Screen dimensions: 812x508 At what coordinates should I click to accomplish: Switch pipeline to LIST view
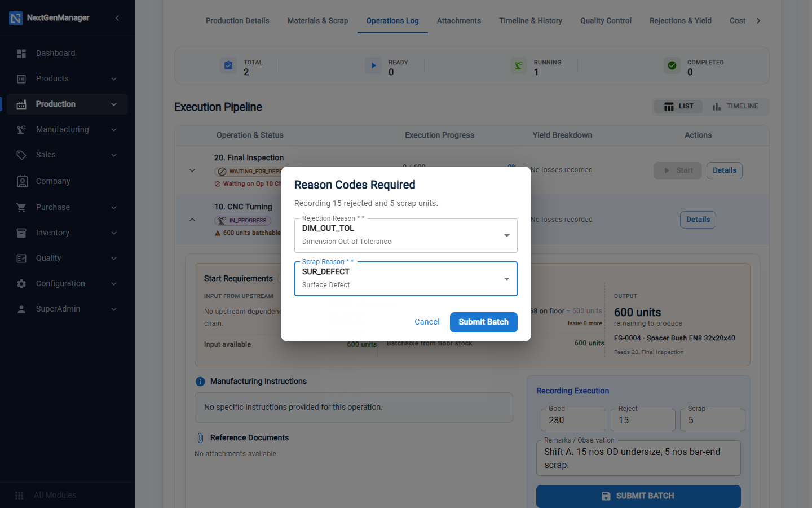[679, 107]
